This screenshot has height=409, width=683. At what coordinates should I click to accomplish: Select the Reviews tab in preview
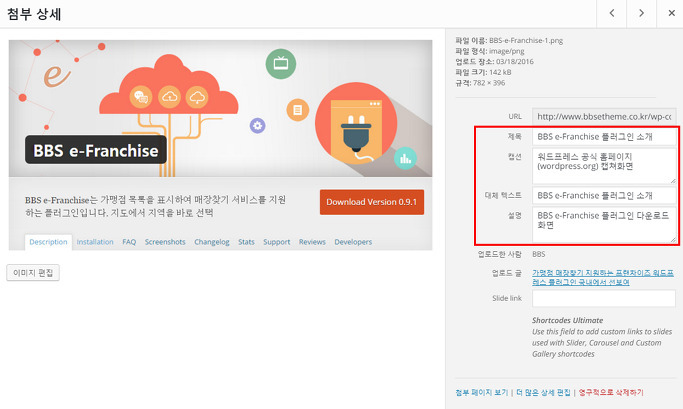[312, 242]
